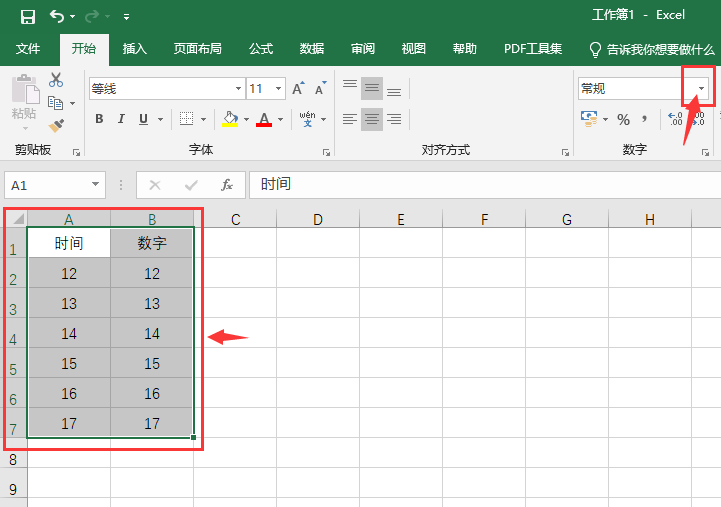Apply the yellow fill color bucket

click(230, 119)
